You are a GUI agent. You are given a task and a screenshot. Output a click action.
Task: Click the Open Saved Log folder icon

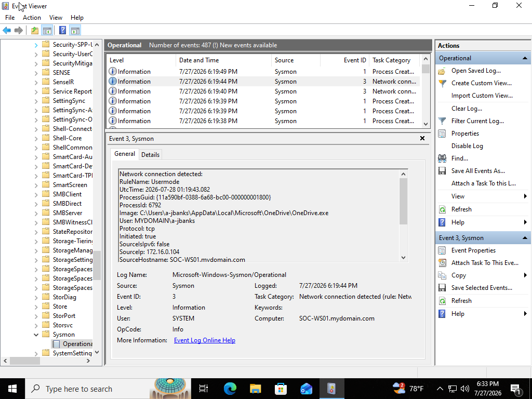pos(442,71)
